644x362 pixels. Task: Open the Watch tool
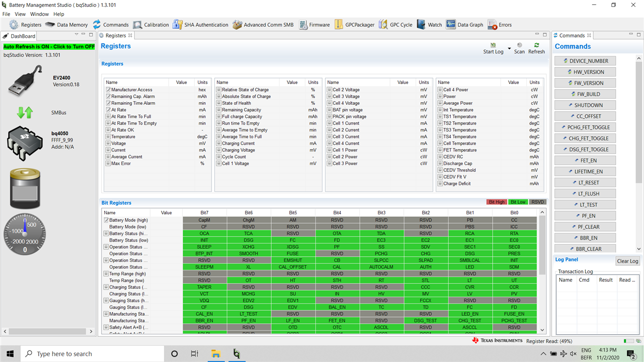pyautogui.click(x=429, y=25)
